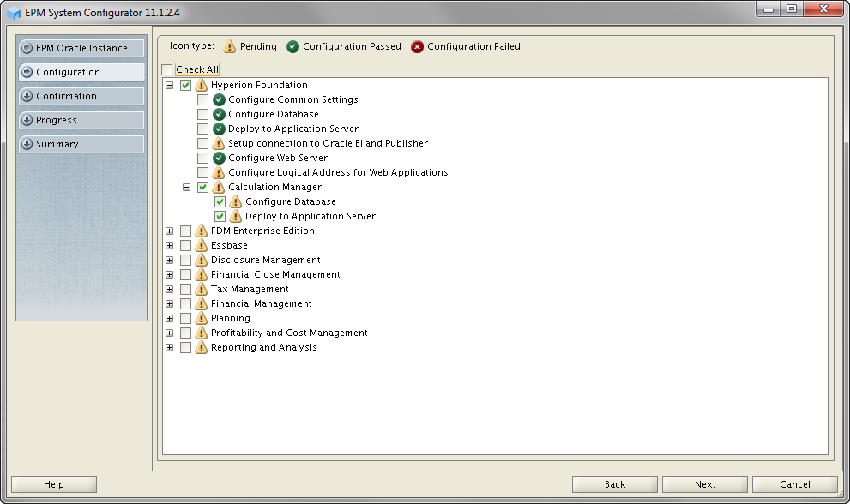The image size is (850, 504).
Task: Uncheck the Calculation Manager checkbox
Action: 202,188
